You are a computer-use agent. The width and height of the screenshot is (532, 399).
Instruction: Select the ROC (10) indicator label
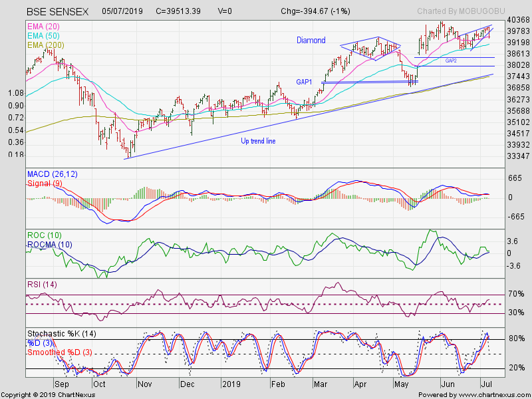click(43, 236)
